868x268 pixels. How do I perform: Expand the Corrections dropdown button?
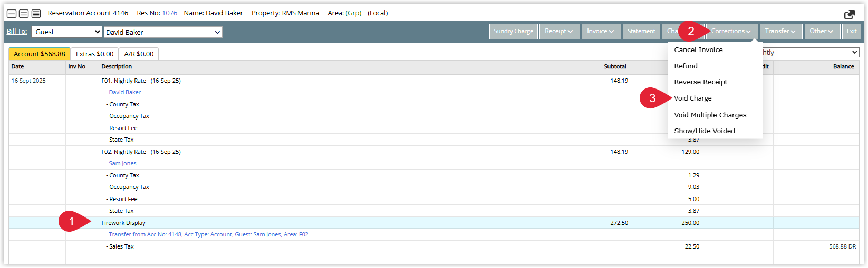point(731,31)
